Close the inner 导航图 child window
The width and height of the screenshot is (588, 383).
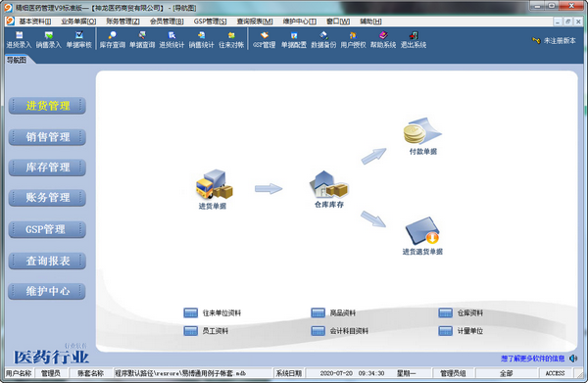coord(578,22)
